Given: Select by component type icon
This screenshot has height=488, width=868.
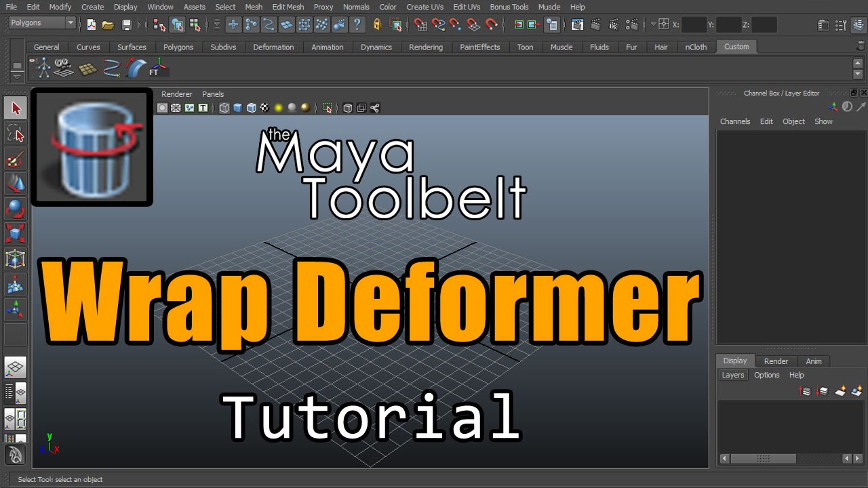Looking at the screenshot, I should (195, 25).
